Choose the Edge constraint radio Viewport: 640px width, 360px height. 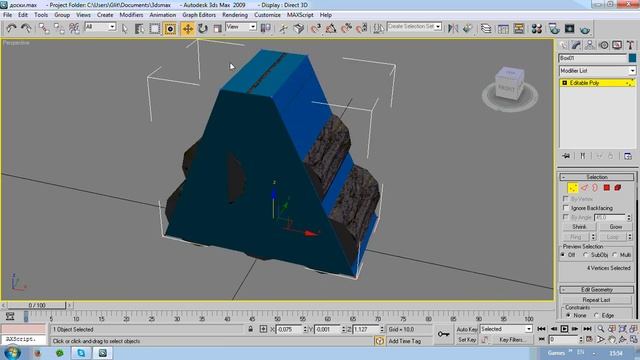point(596,315)
